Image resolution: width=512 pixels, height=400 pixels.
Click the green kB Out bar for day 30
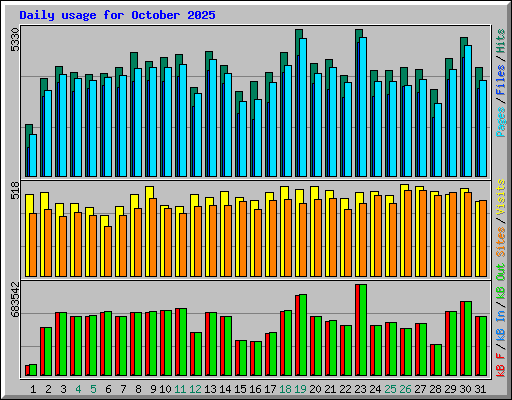[468, 339]
